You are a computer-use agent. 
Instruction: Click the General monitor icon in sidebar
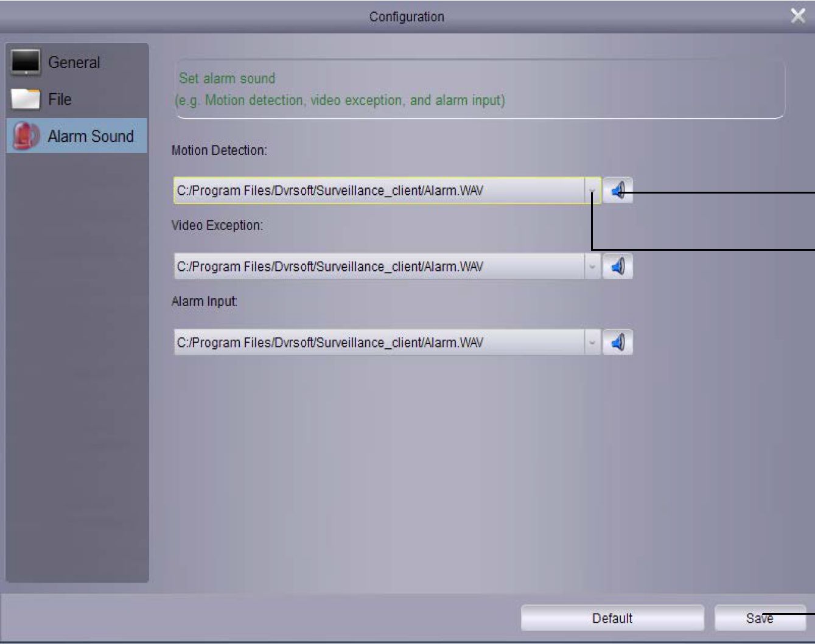(26, 62)
